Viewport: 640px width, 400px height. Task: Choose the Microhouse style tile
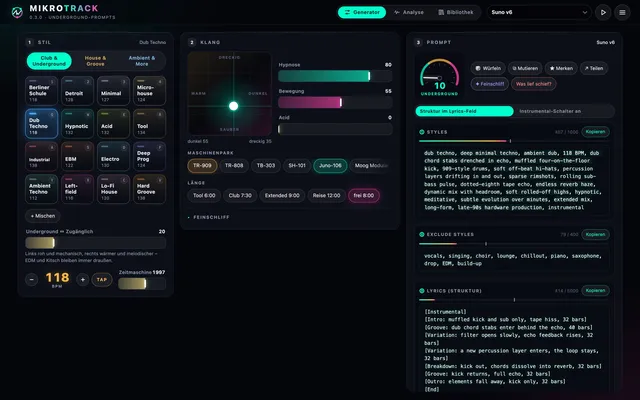(x=149, y=91)
